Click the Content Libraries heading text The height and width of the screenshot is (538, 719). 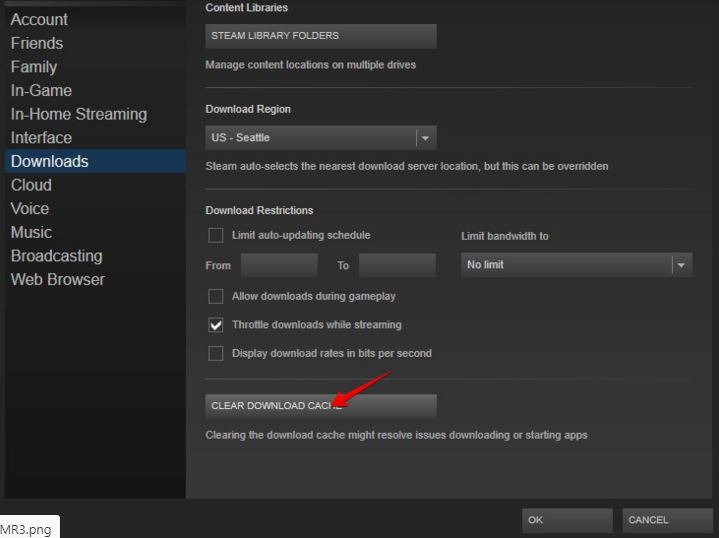tap(247, 8)
